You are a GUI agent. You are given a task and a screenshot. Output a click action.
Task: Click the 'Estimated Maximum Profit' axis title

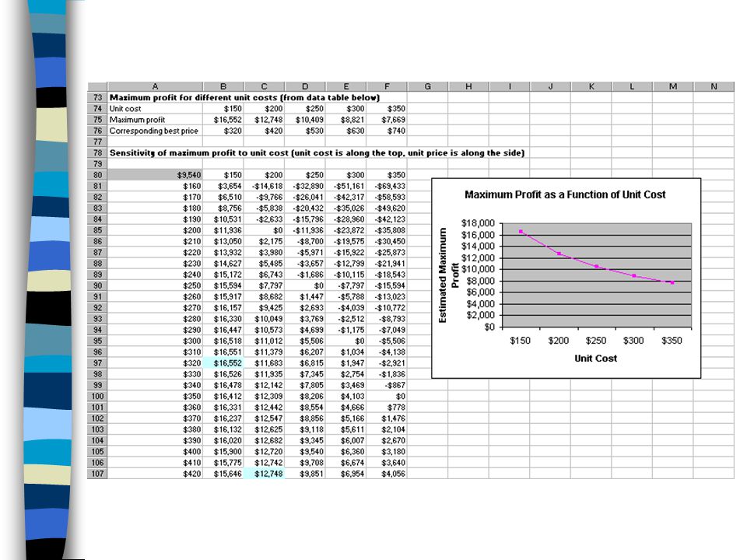click(x=448, y=275)
